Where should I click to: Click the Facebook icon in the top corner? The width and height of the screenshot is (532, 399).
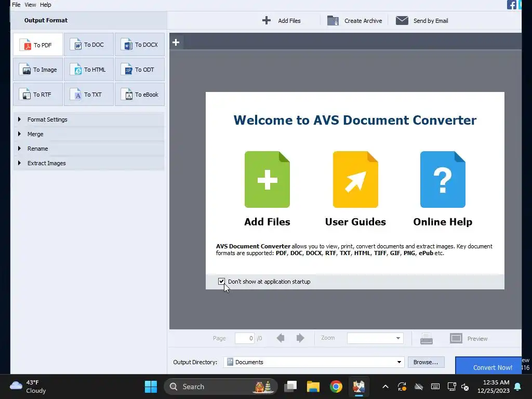511,5
